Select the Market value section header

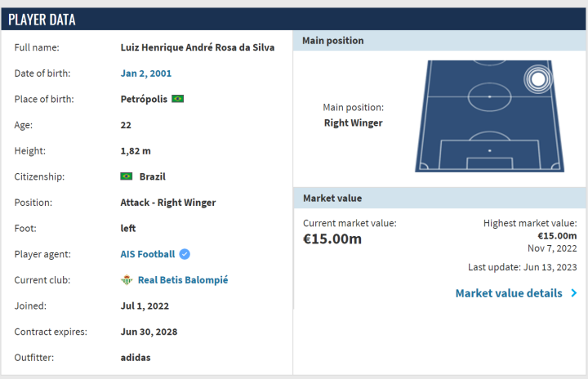point(439,198)
